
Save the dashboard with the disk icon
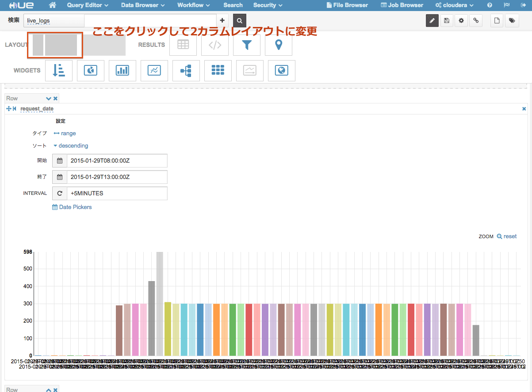coord(447,20)
